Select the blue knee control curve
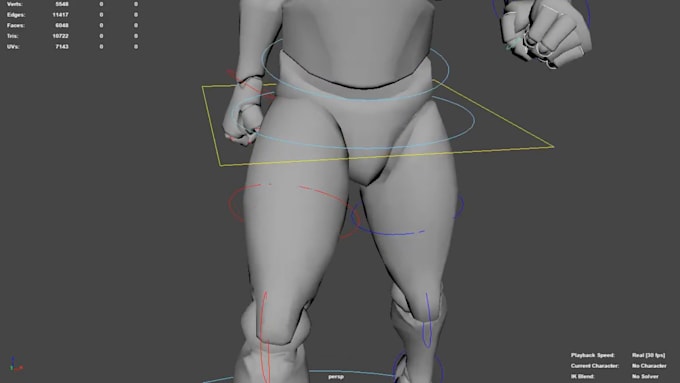The height and width of the screenshot is (383, 680). [x=427, y=321]
